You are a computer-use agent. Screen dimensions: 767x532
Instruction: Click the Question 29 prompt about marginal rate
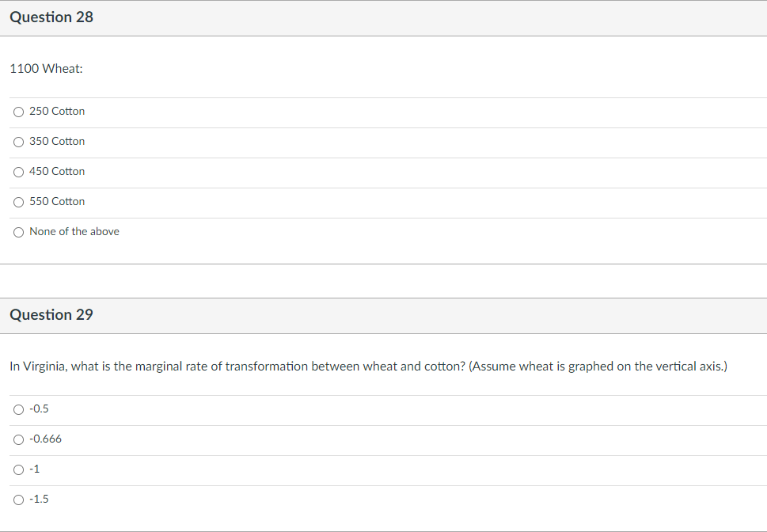click(368, 367)
